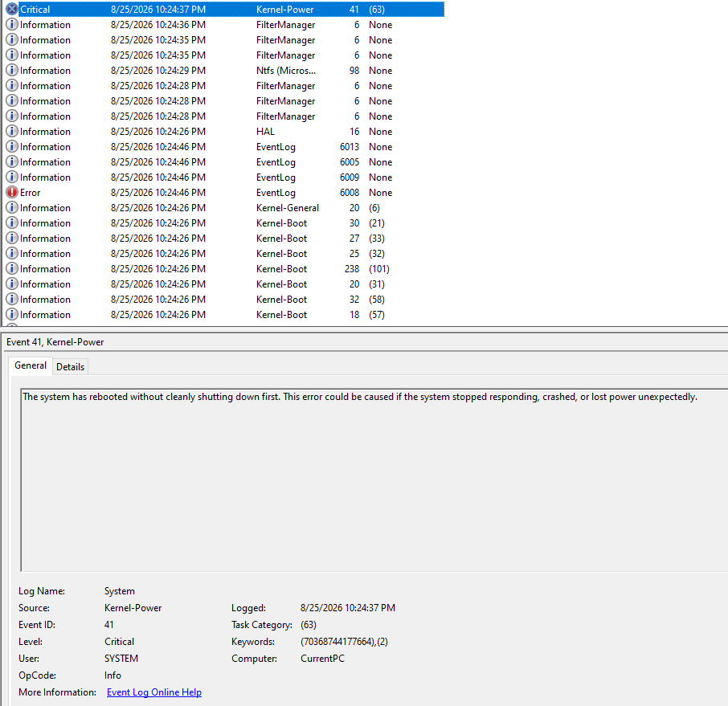Click the info icon on Kernel-Boot event 27 row

(11, 238)
